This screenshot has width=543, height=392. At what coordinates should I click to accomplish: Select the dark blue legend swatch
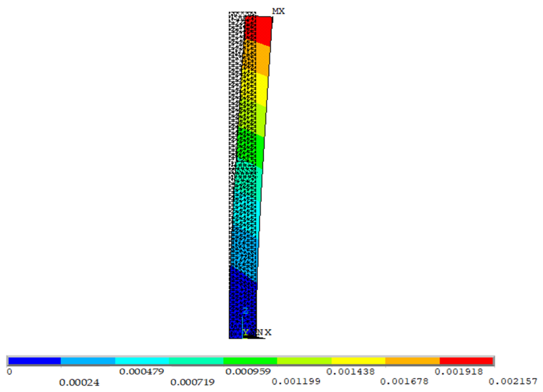pyautogui.click(x=34, y=361)
